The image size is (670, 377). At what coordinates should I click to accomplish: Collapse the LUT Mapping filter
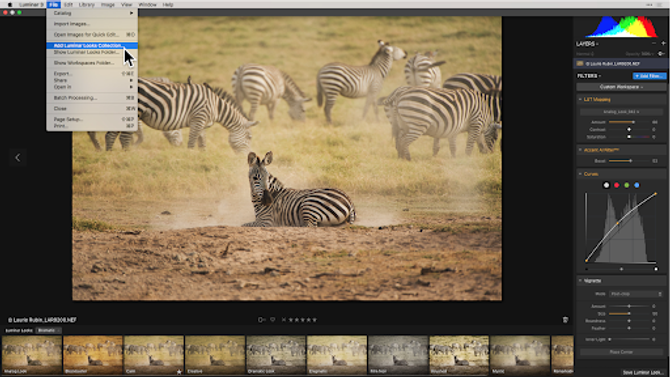580,99
